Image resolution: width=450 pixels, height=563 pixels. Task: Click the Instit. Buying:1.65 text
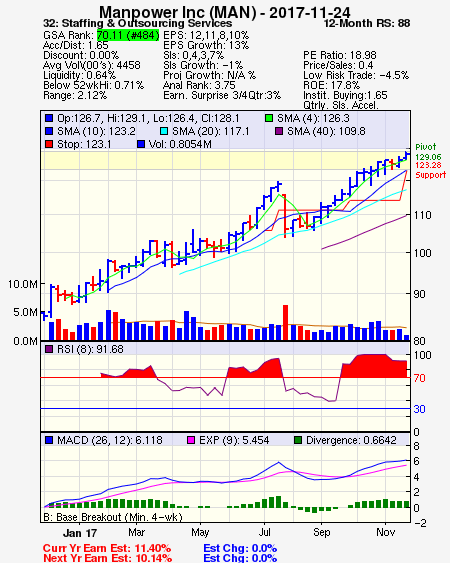345,96
